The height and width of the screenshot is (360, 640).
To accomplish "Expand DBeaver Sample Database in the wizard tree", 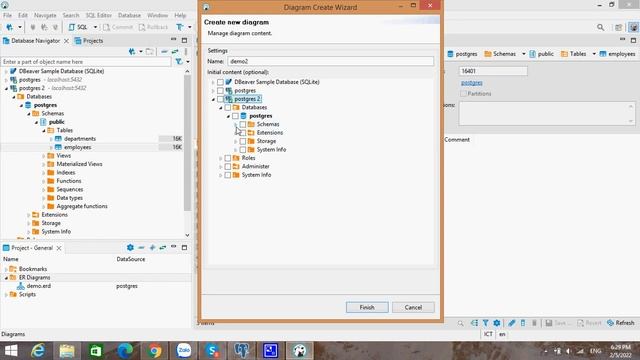I will [x=213, y=82].
